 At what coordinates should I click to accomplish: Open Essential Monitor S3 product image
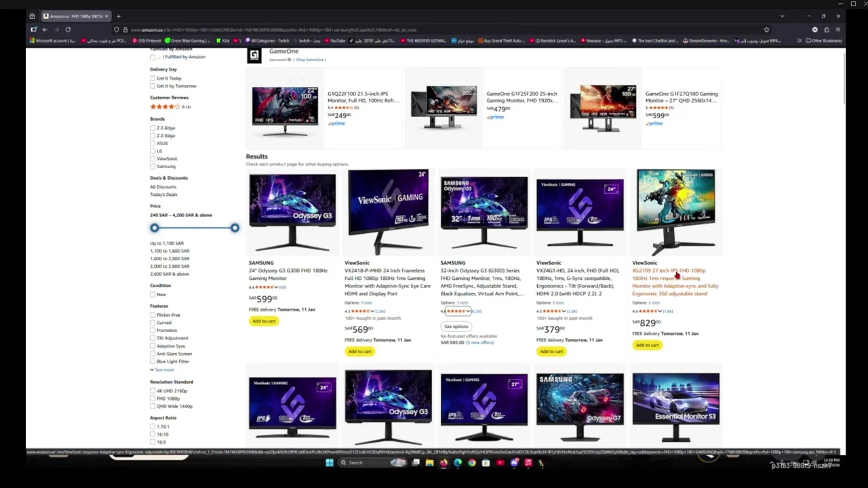(x=675, y=407)
